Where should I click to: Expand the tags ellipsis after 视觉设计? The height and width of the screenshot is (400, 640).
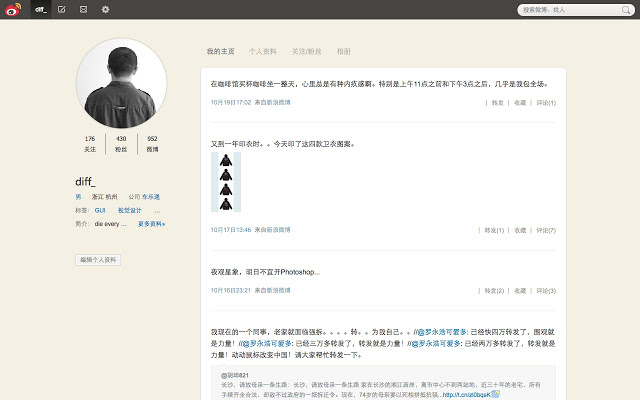coord(157,211)
